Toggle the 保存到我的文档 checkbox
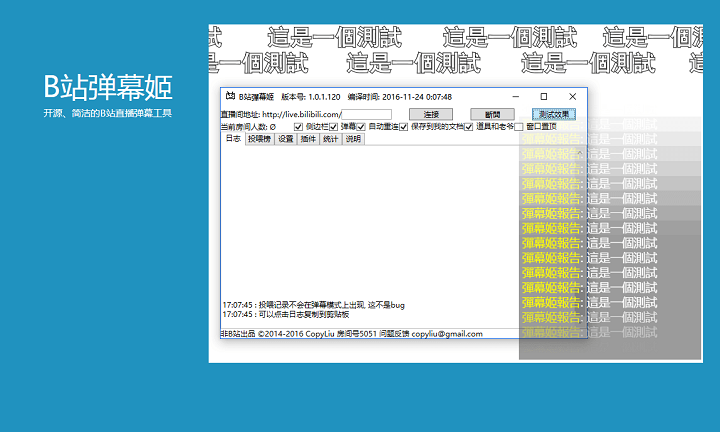This screenshot has height=432, width=720. (404, 127)
